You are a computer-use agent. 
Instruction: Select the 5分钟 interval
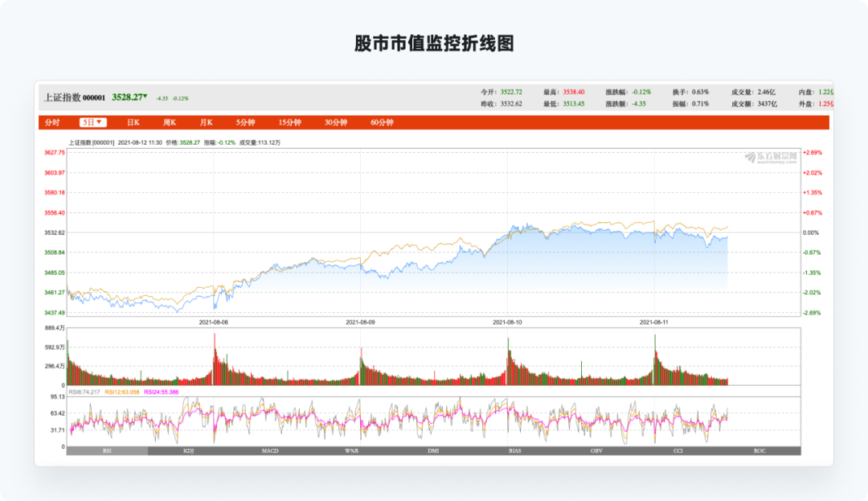click(246, 122)
